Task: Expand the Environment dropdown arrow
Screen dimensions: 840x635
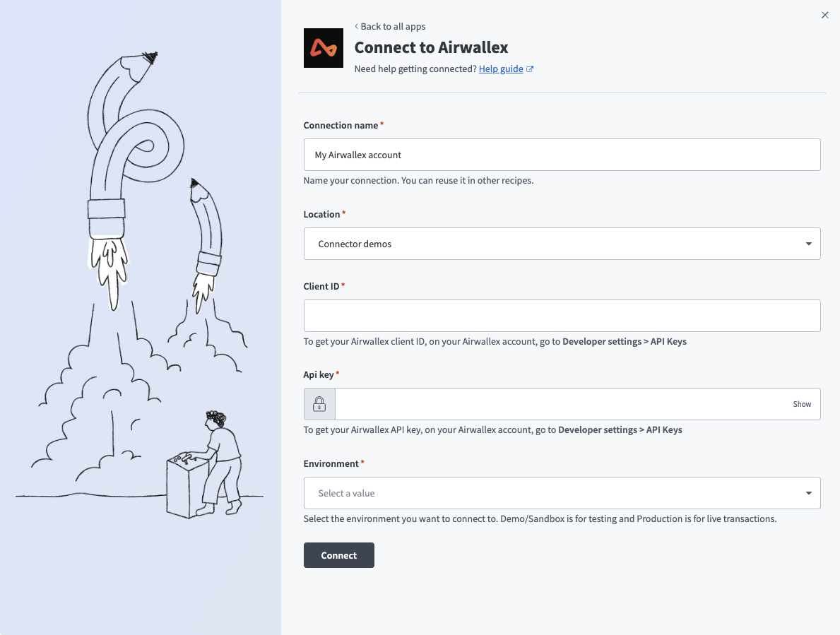Action: [x=808, y=493]
